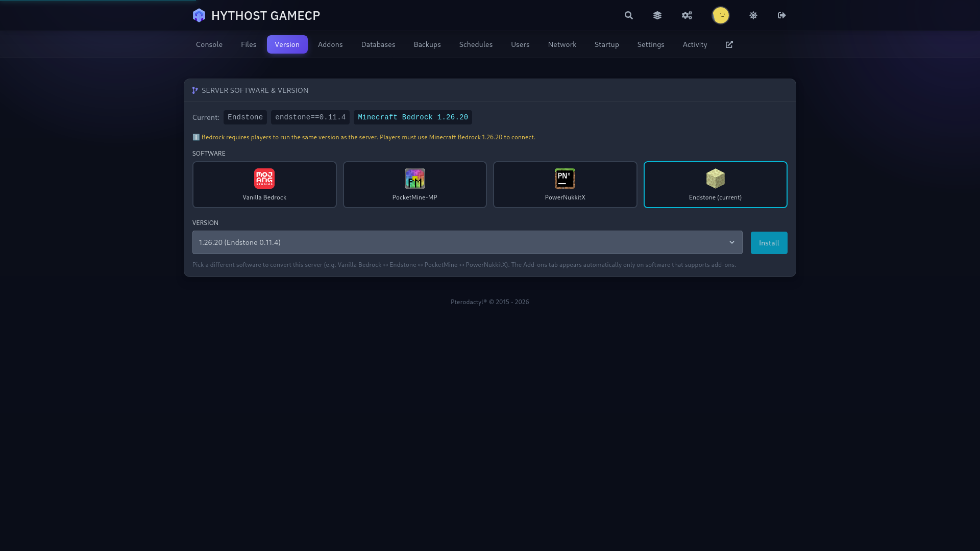This screenshot has height=551, width=980.
Task: Switch to the Files tab
Action: [x=249, y=44]
